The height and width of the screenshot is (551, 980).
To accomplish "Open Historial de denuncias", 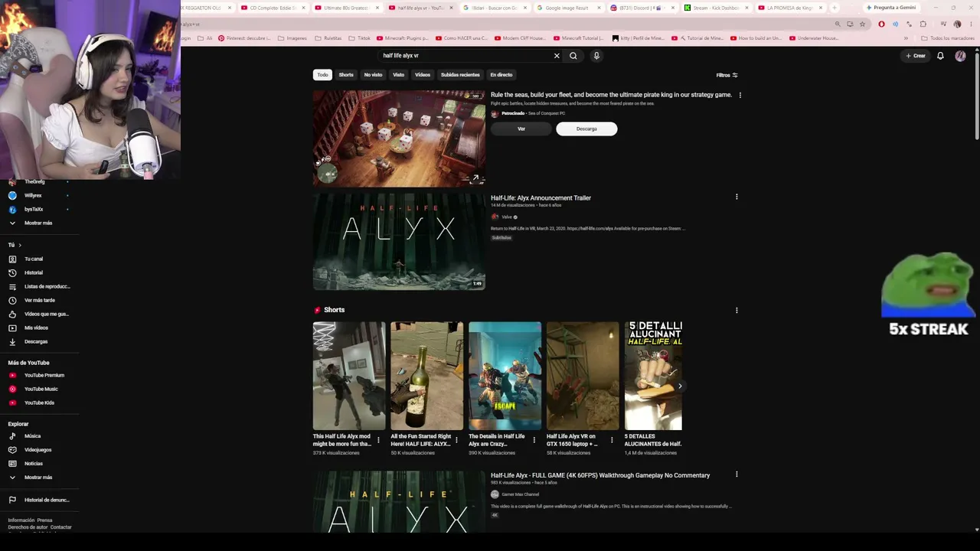I will point(39,500).
